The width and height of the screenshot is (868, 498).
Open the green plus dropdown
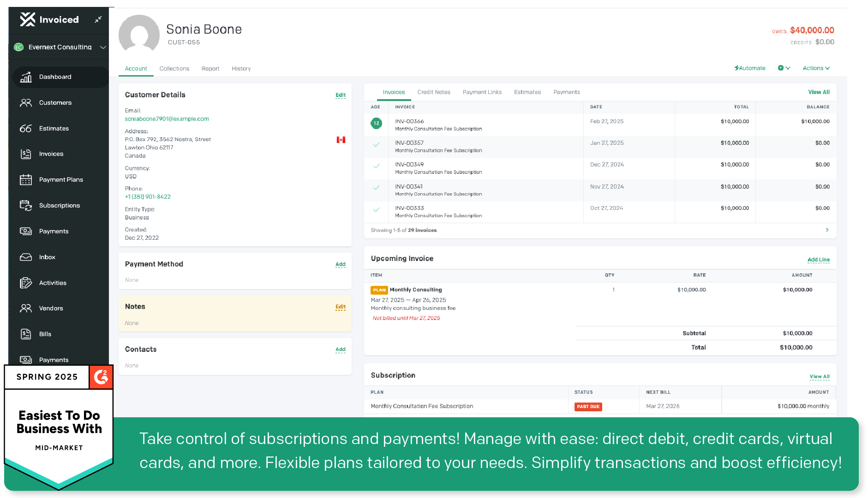784,68
